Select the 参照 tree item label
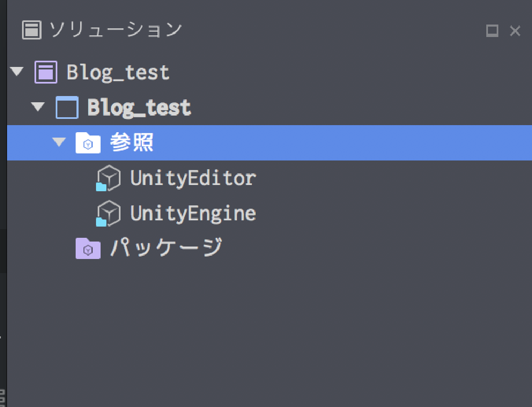Screen dimensions: 532x407 pos(131,143)
